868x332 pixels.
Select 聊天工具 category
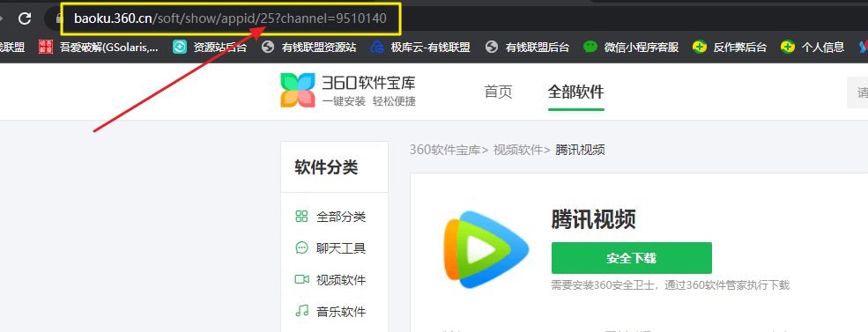point(330,247)
